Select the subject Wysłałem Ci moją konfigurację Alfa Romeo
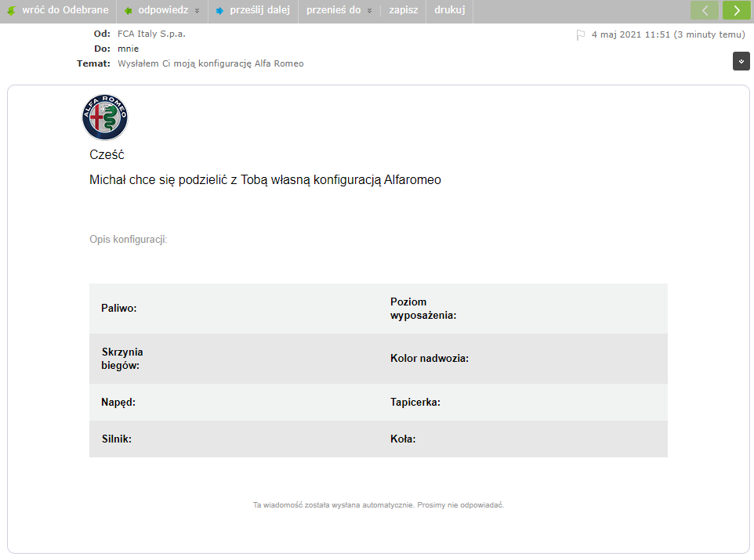 tap(211, 63)
